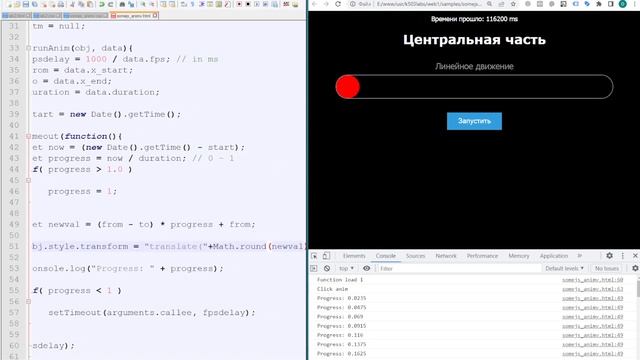
Task: Collapse the fold marker at line 45
Action: point(29,180)
